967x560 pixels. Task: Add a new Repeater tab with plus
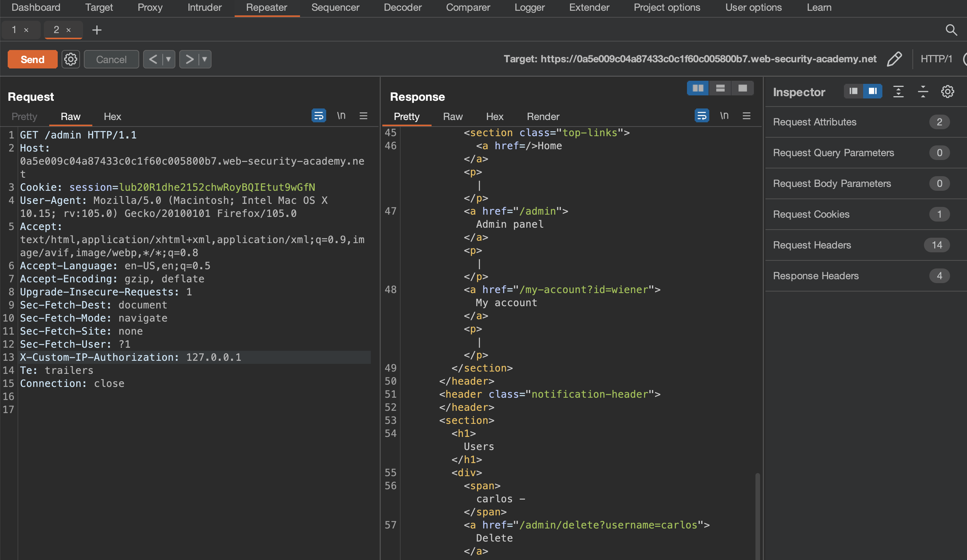click(x=97, y=30)
